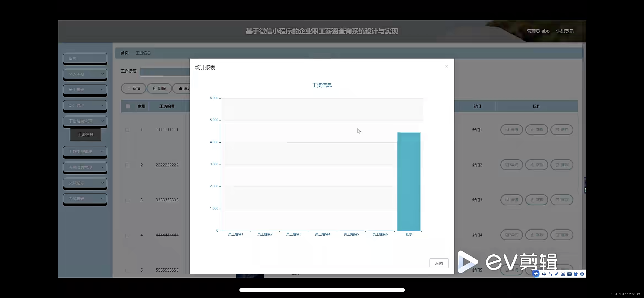Click the 工资编号 column header
The width and height of the screenshot is (644, 298).
167,106
